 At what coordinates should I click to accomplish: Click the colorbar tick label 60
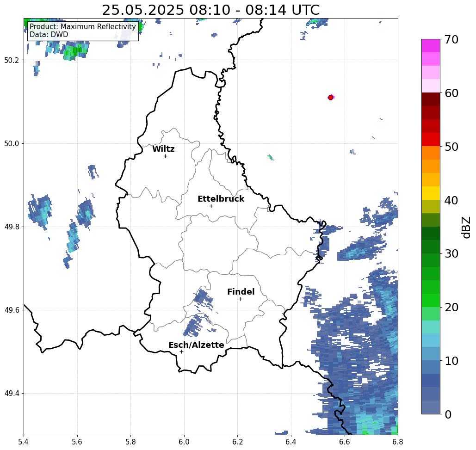click(x=451, y=93)
